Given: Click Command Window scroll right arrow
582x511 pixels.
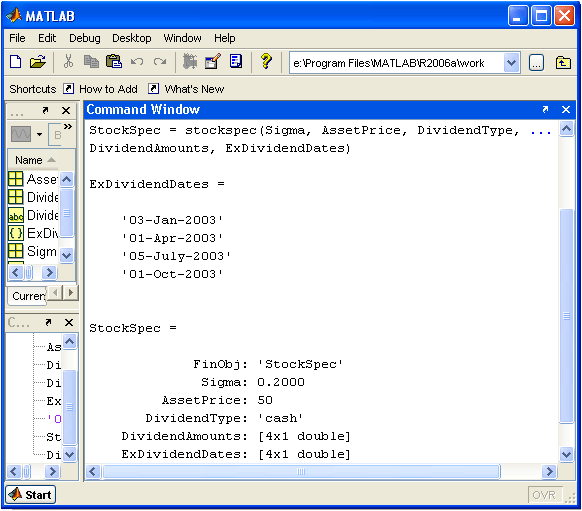Looking at the screenshot, I should click(x=549, y=472).
